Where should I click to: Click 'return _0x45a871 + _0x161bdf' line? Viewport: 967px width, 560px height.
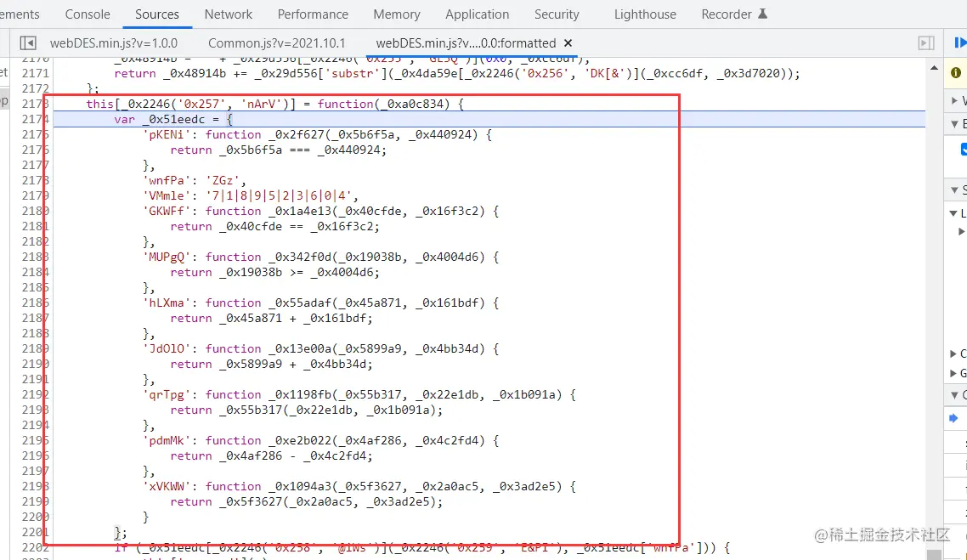click(x=271, y=318)
